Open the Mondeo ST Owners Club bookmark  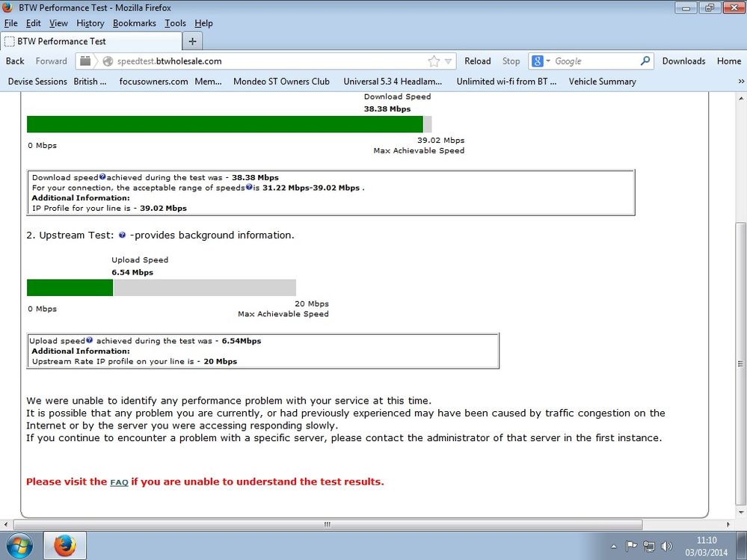tap(281, 81)
